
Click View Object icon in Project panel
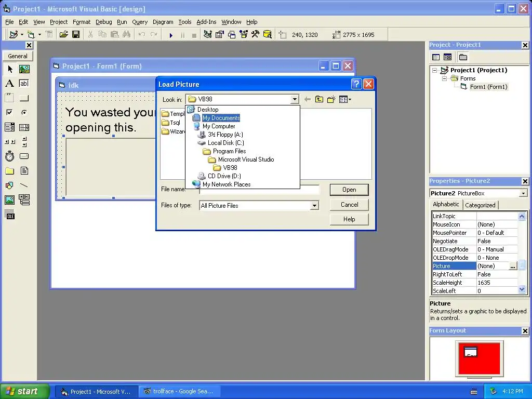coord(447,57)
